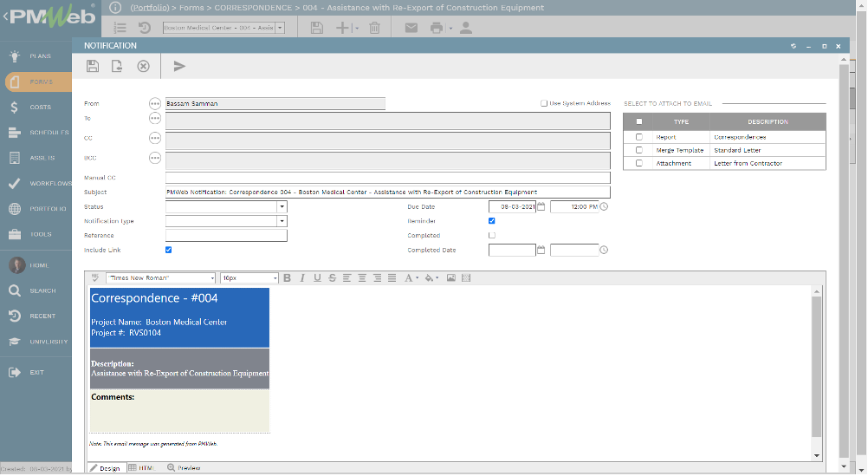Screen dimensions: 868x476
Task: Open the Completed Date time picker clock
Action: (x=604, y=250)
